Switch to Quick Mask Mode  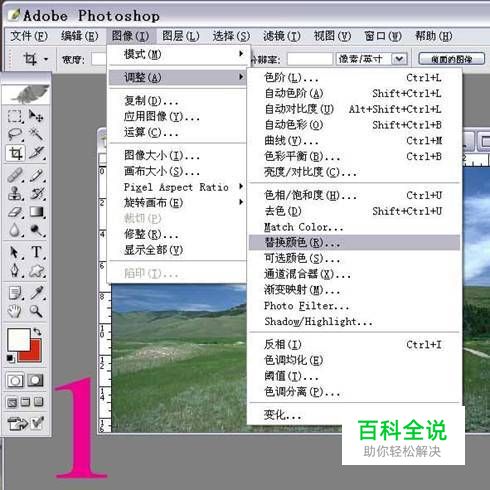(x=35, y=380)
